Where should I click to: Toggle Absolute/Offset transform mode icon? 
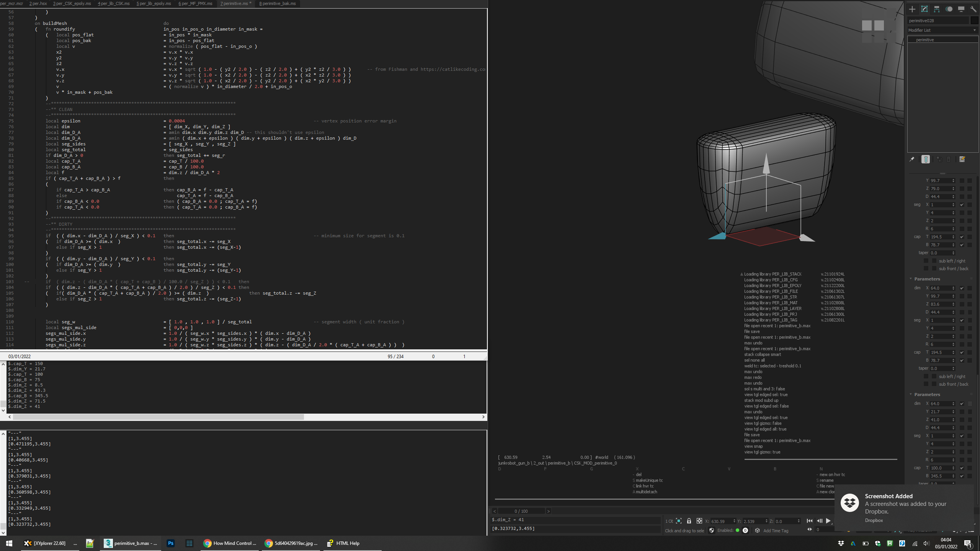click(699, 521)
